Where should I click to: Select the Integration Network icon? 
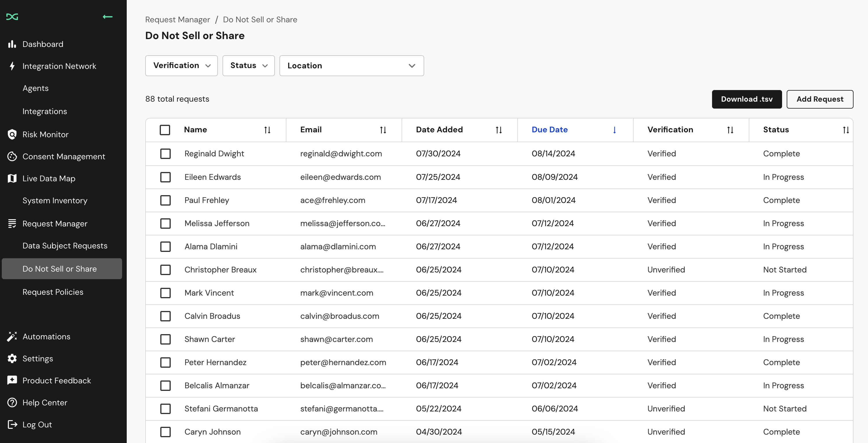click(x=12, y=66)
